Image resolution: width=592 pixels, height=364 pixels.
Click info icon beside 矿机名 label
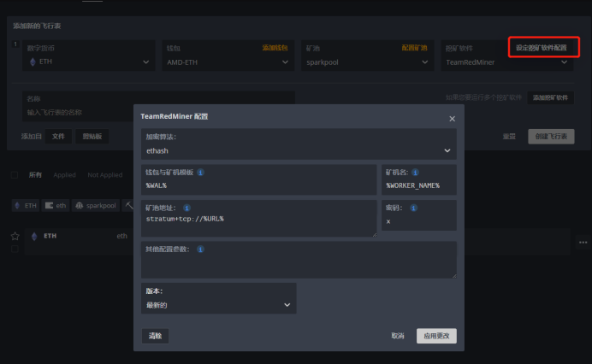(416, 173)
